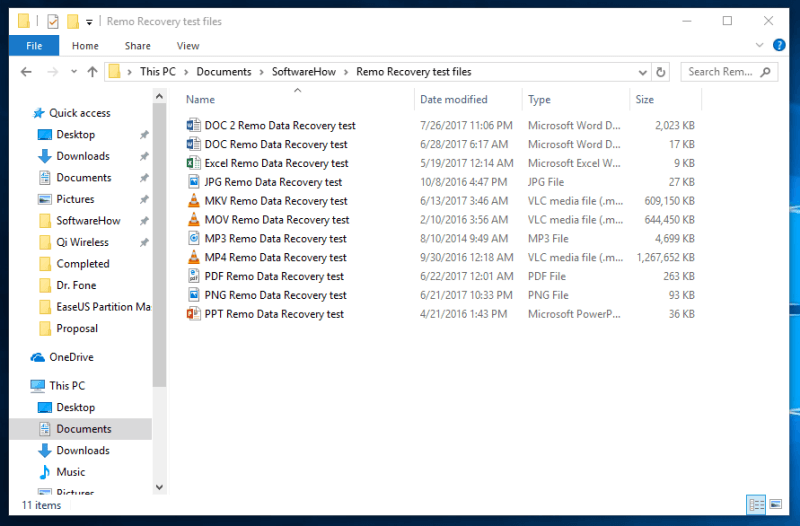The height and width of the screenshot is (526, 800).
Task: Click the Forward navigation arrow
Action: [x=53, y=72]
